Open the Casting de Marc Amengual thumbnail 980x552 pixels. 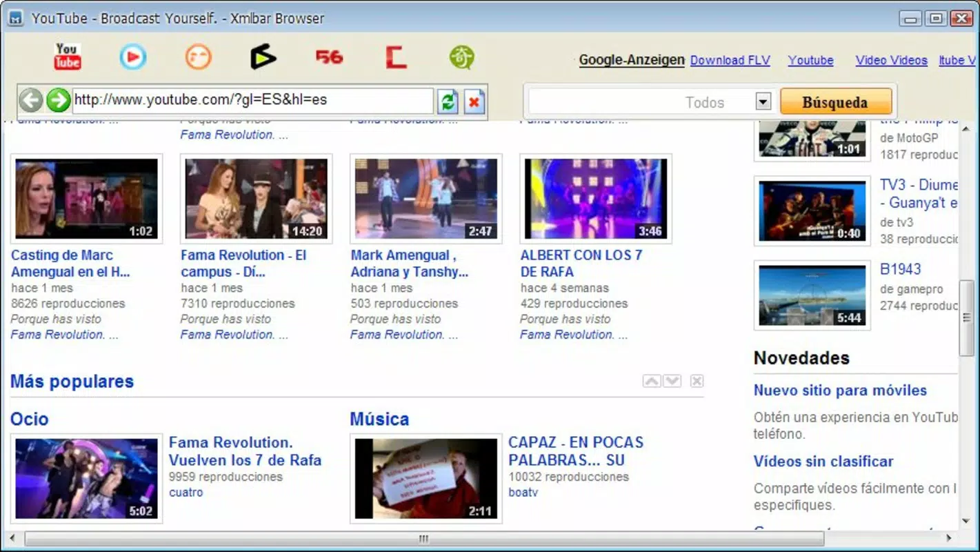click(x=87, y=199)
